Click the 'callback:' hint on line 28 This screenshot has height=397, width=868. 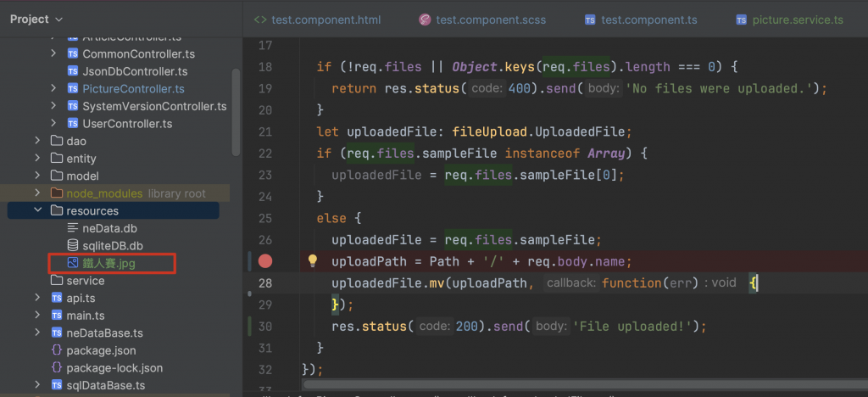click(571, 283)
